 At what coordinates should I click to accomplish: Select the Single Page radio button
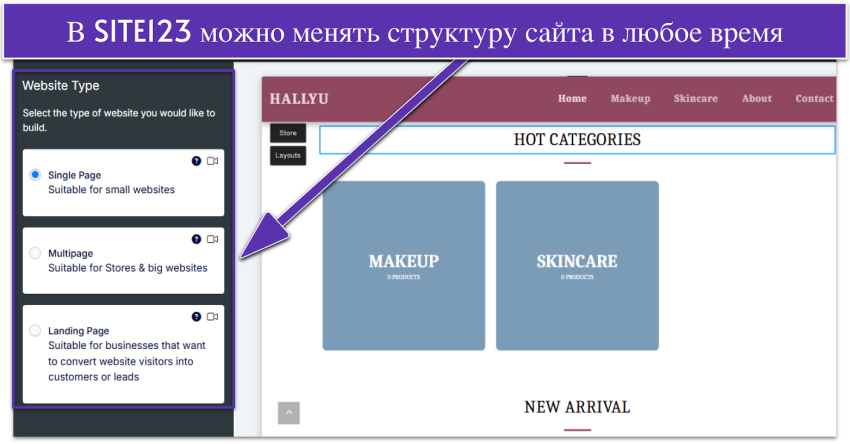pos(35,175)
